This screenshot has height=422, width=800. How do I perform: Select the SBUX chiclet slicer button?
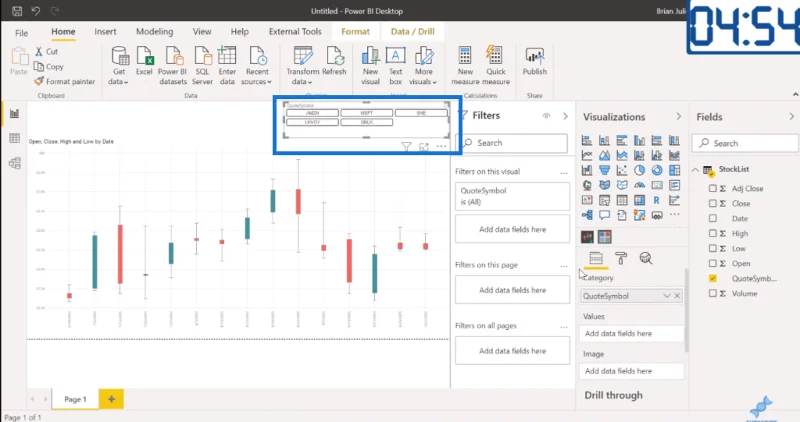(366, 122)
